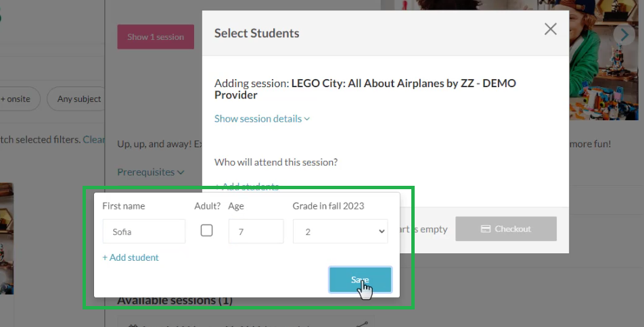Viewport: 644px width, 327px height.
Task: Click the + Add students link in dialog
Action: coord(246,187)
